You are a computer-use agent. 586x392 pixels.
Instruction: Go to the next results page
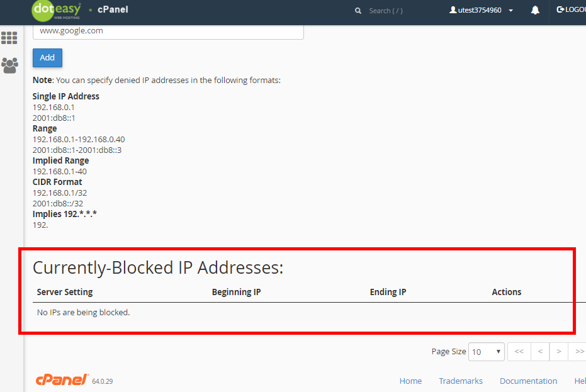click(559, 352)
